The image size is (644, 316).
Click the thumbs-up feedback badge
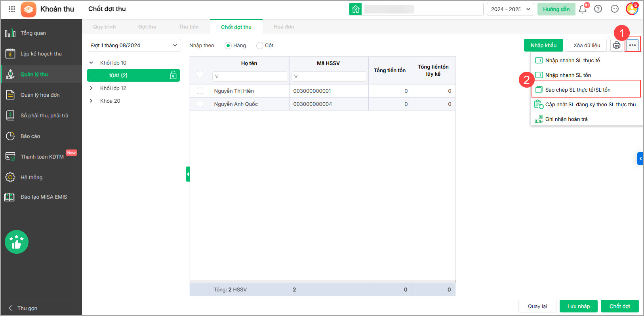[17, 242]
